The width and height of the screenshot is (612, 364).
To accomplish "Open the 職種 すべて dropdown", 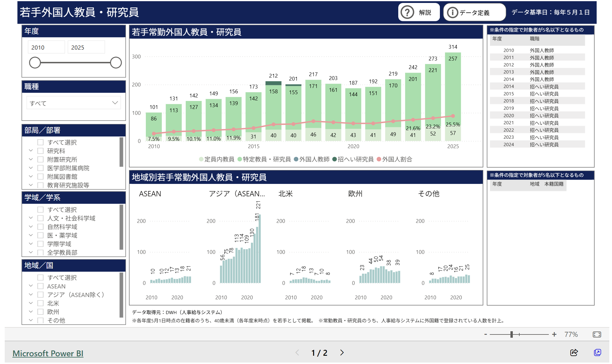I will [x=74, y=103].
